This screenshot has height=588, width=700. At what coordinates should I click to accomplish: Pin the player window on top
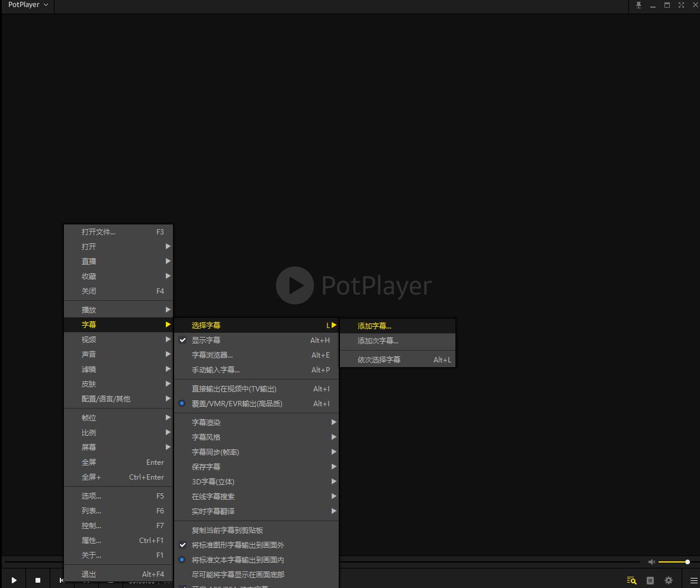pyautogui.click(x=638, y=5)
